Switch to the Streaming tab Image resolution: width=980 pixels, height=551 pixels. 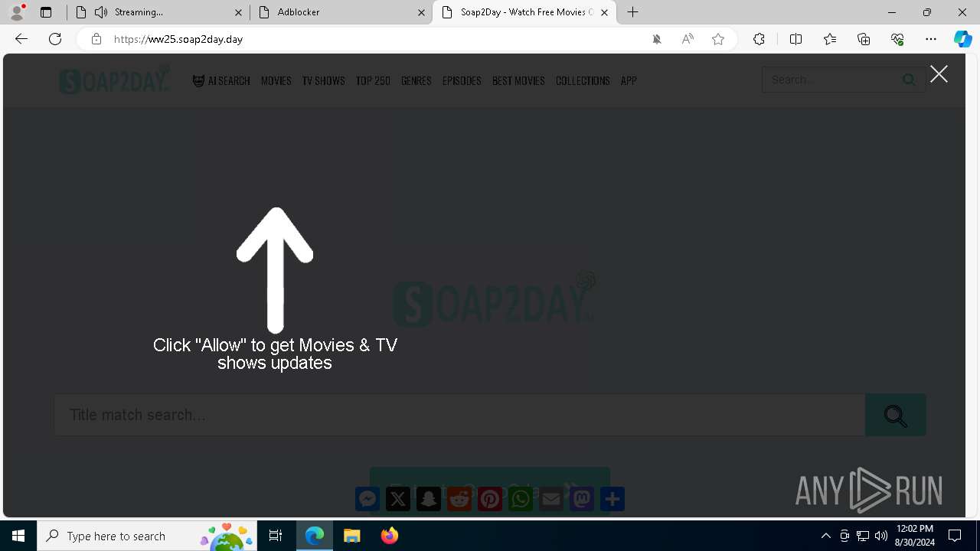tap(158, 12)
